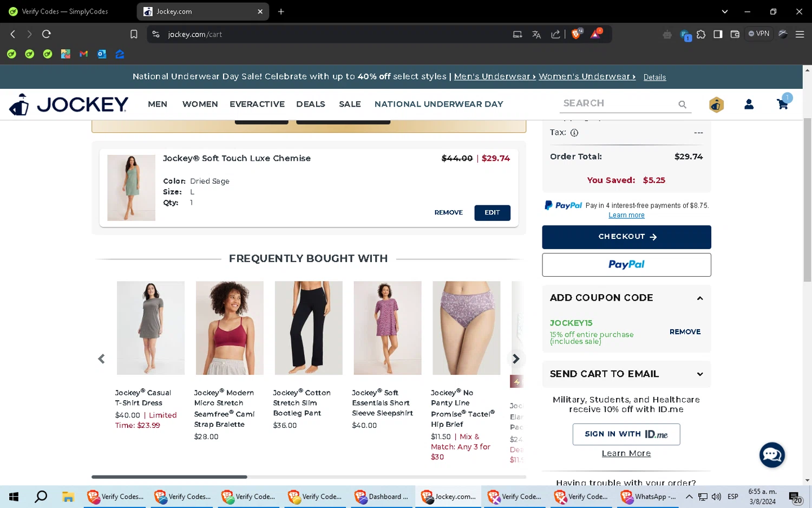Open the SALE menu
The image size is (812, 508).
tap(350, 104)
